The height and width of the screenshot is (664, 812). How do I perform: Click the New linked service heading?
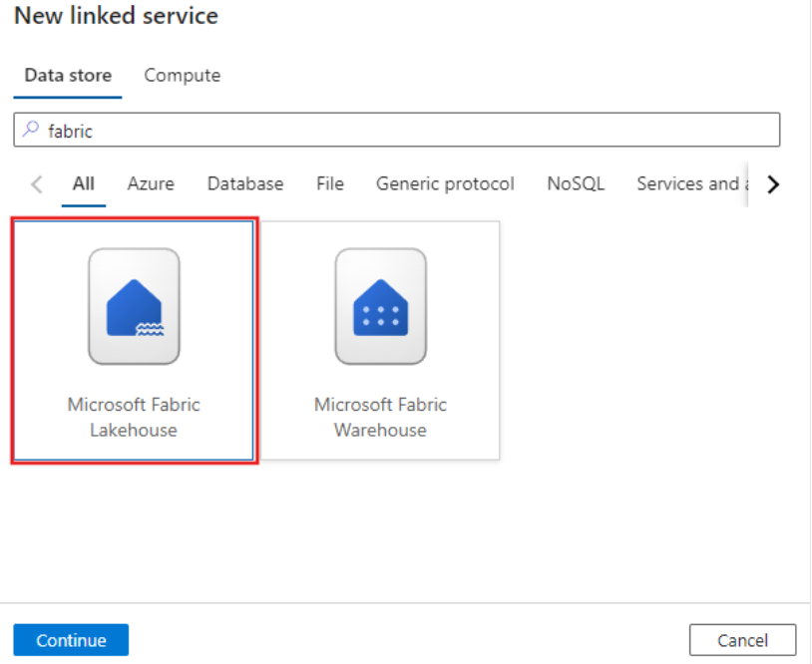(116, 16)
